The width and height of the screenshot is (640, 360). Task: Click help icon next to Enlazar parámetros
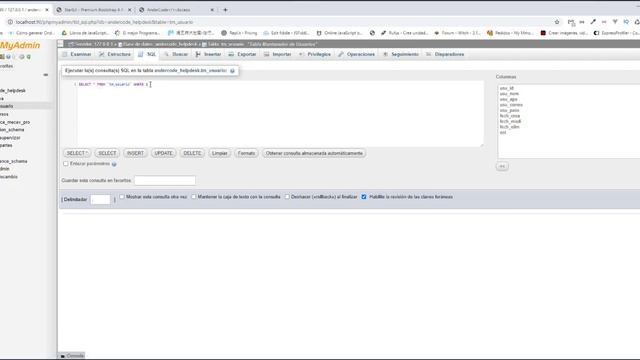tap(114, 164)
